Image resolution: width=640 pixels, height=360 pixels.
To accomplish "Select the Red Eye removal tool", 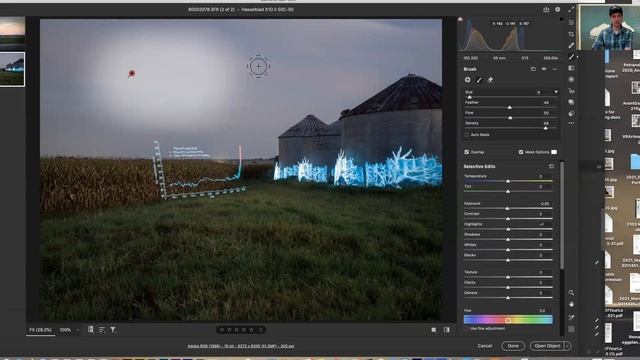I will [571, 91].
